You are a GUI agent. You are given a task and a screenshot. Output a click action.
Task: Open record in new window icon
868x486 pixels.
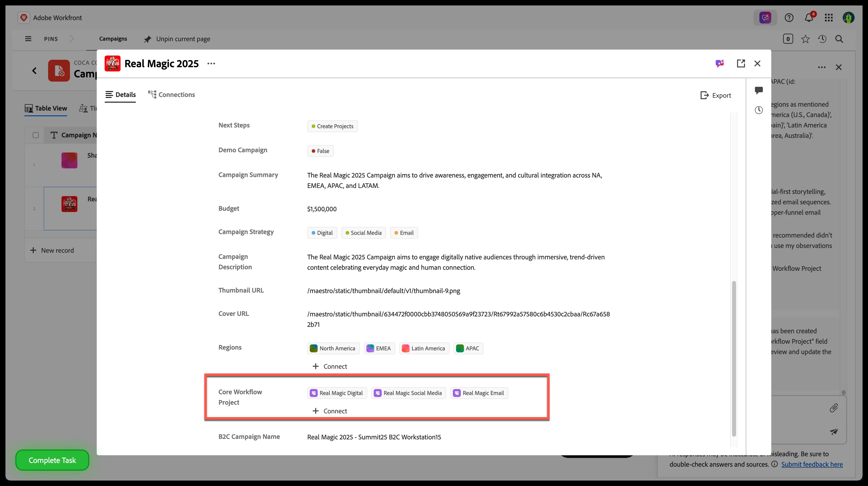[x=741, y=63]
